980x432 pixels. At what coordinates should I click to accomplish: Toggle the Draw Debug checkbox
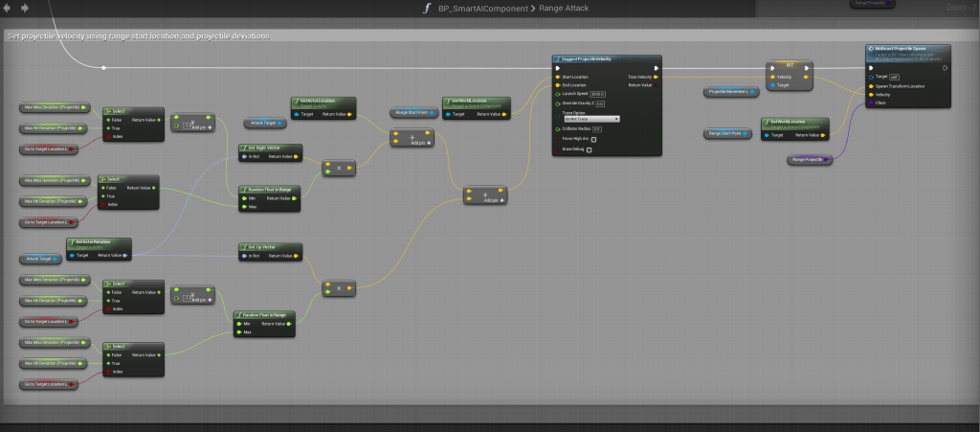pyautogui.click(x=589, y=149)
